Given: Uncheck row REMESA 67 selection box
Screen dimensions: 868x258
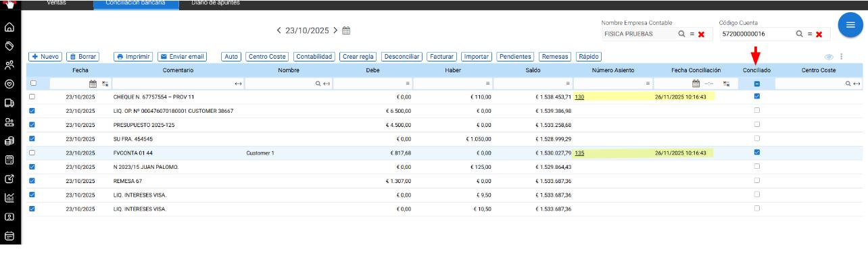Looking at the screenshot, I should click(x=32, y=180).
